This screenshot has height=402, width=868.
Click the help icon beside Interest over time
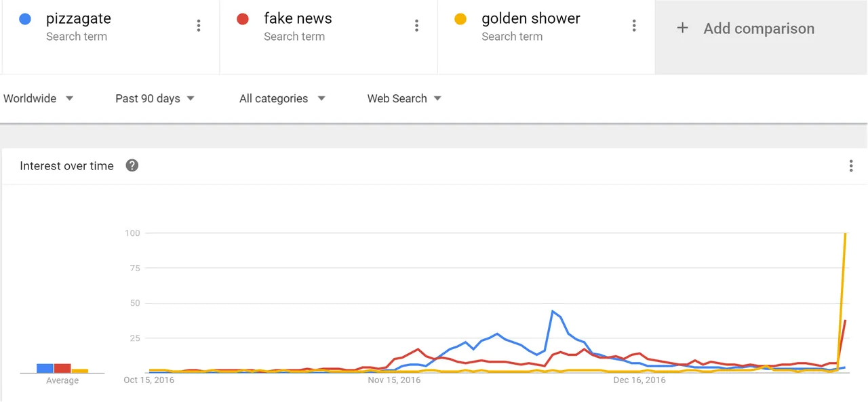point(132,165)
